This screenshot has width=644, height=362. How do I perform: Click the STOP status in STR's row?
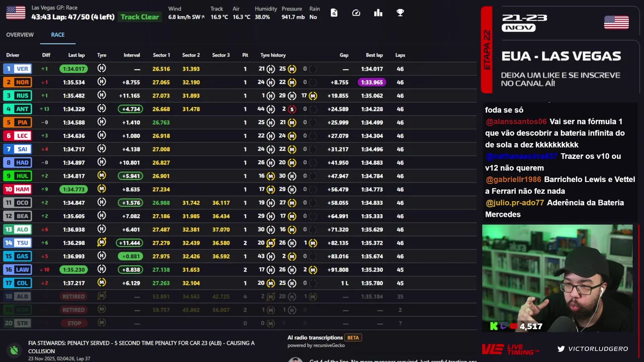[x=74, y=323]
